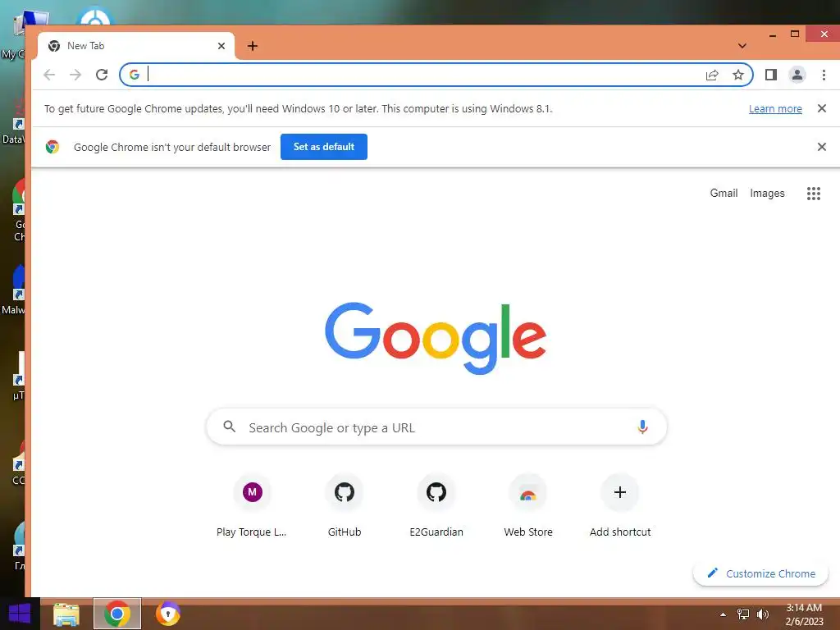Open the volume tray icon
Image resolution: width=840 pixels, height=630 pixels.
coord(763,614)
